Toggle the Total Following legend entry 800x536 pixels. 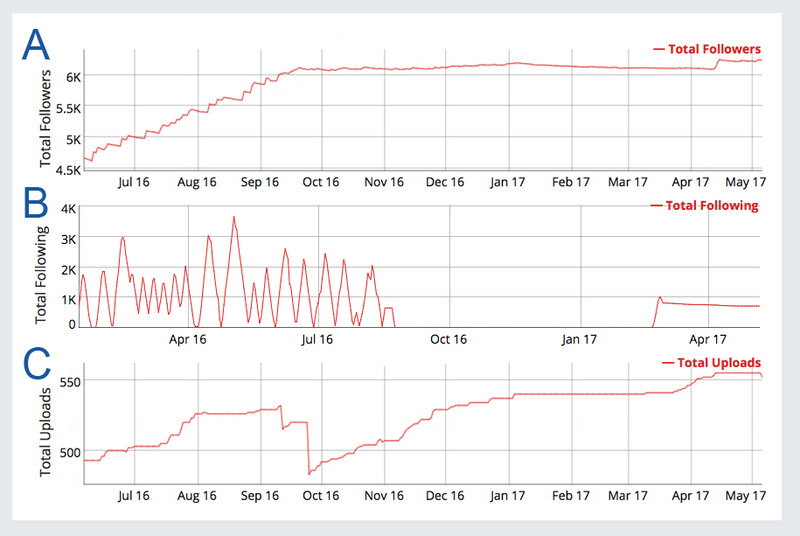click(705, 206)
